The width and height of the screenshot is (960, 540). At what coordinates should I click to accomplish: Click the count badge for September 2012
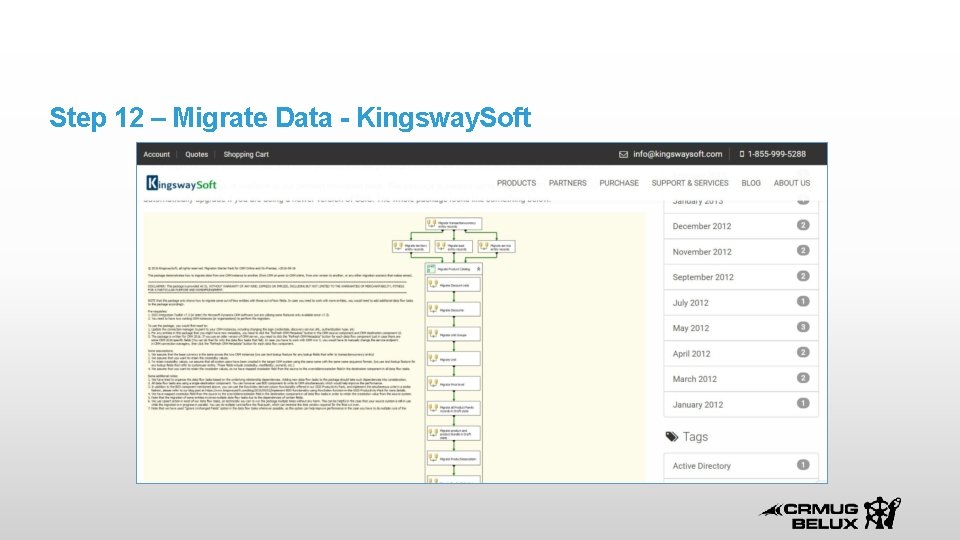[x=803, y=276]
